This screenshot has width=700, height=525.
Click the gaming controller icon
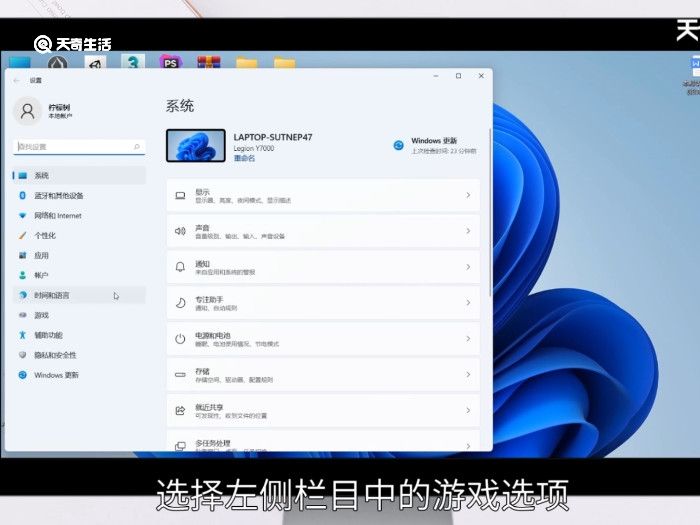[x=23, y=315]
